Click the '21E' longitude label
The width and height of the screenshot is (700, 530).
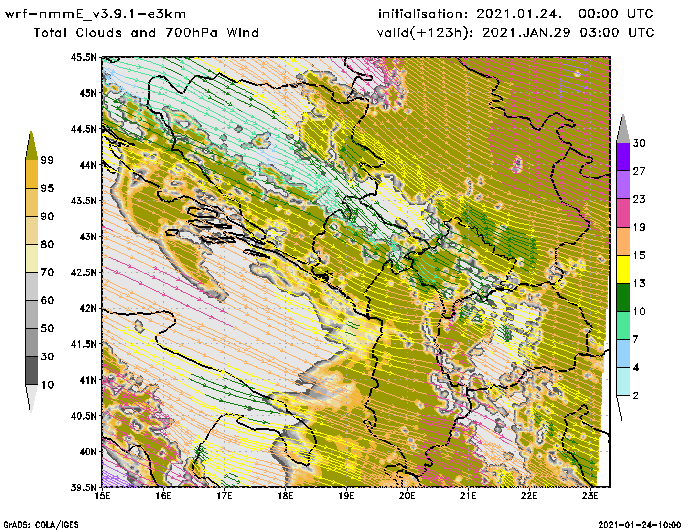pos(468,496)
